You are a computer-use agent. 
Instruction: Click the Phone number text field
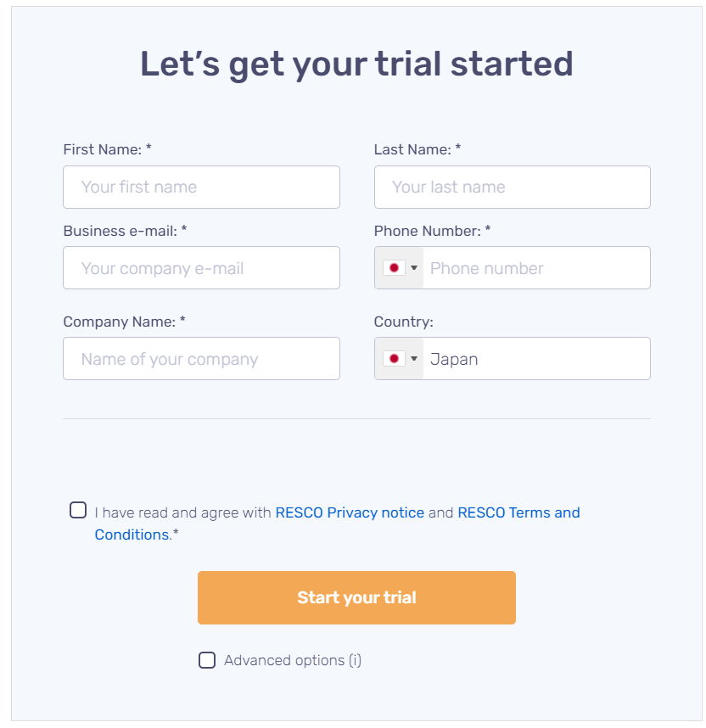click(x=535, y=268)
